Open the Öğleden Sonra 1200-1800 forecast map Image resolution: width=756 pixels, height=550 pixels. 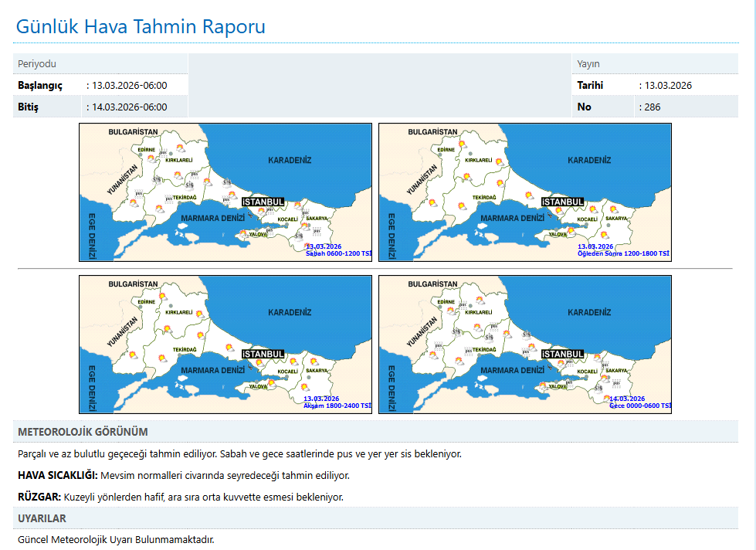pyautogui.click(x=525, y=192)
